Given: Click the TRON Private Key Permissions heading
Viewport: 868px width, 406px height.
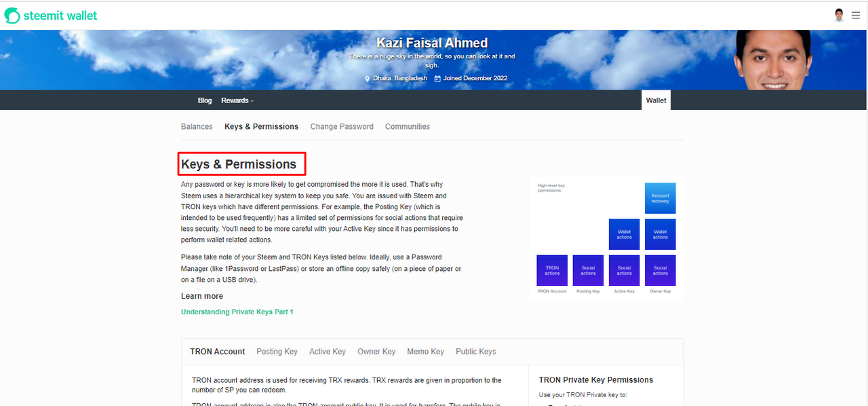Looking at the screenshot, I should pyautogui.click(x=596, y=380).
